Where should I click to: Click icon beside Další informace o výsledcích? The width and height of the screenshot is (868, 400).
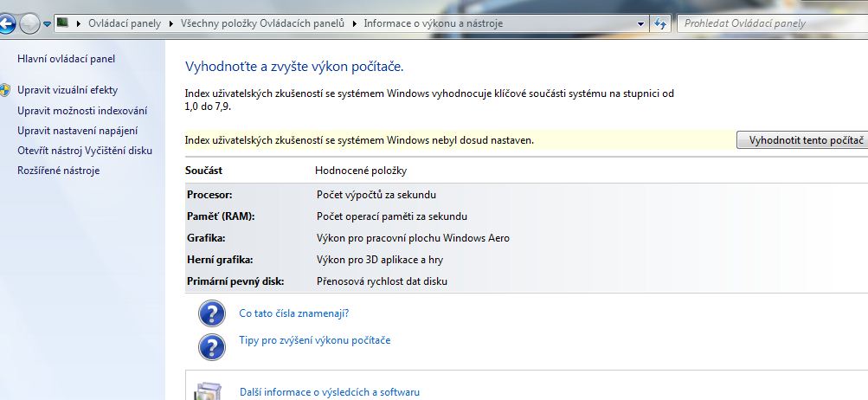coord(209,391)
